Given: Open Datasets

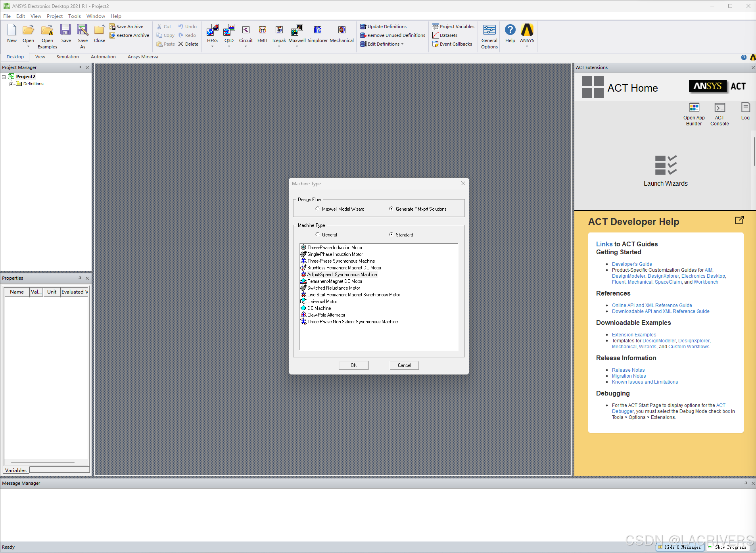Looking at the screenshot, I should coord(445,35).
